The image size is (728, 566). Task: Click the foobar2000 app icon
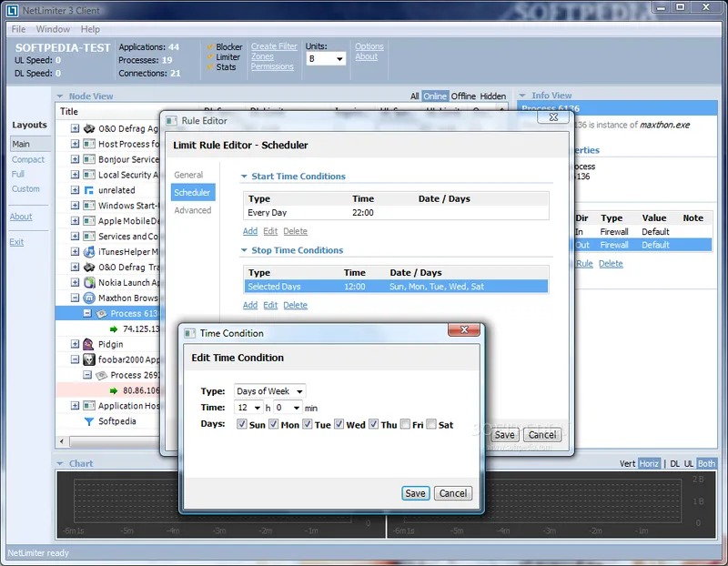point(89,359)
